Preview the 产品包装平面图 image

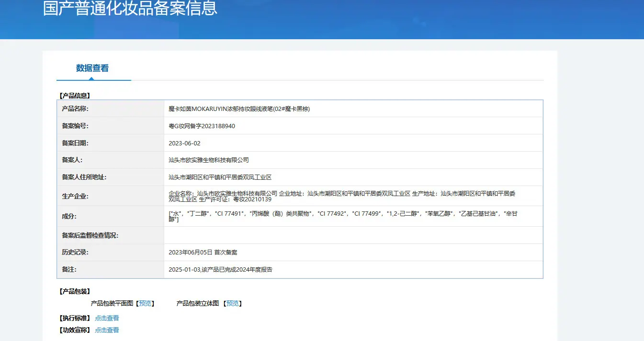coord(145,303)
